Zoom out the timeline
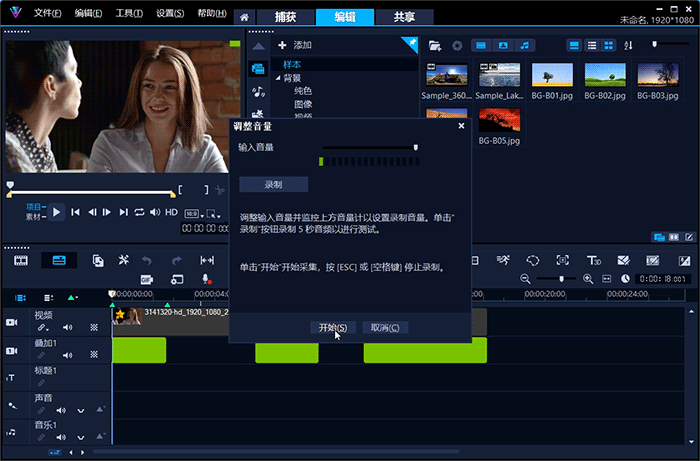This screenshot has height=461, width=700. point(525,279)
